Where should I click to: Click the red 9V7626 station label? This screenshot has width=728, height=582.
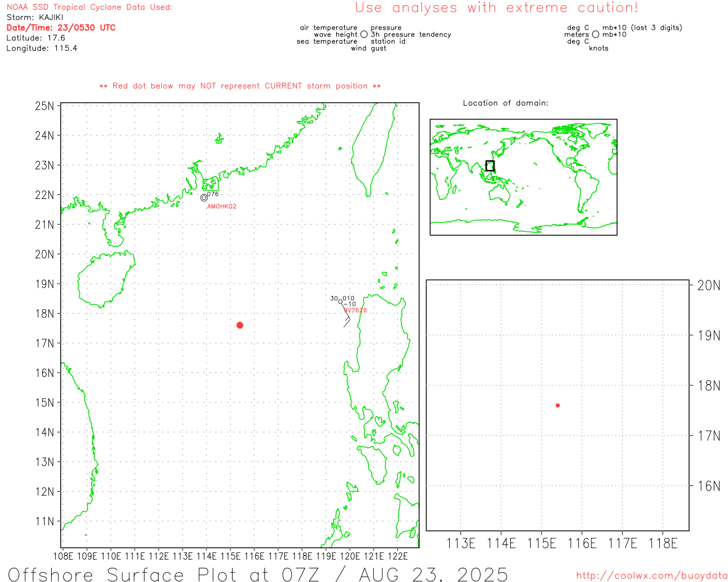click(355, 311)
